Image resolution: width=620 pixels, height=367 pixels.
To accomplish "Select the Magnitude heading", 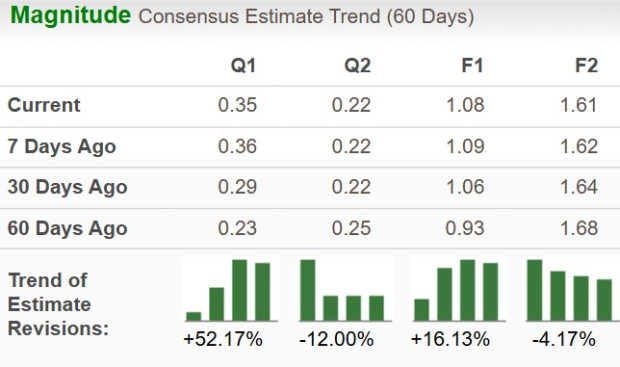I will click(70, 15).
